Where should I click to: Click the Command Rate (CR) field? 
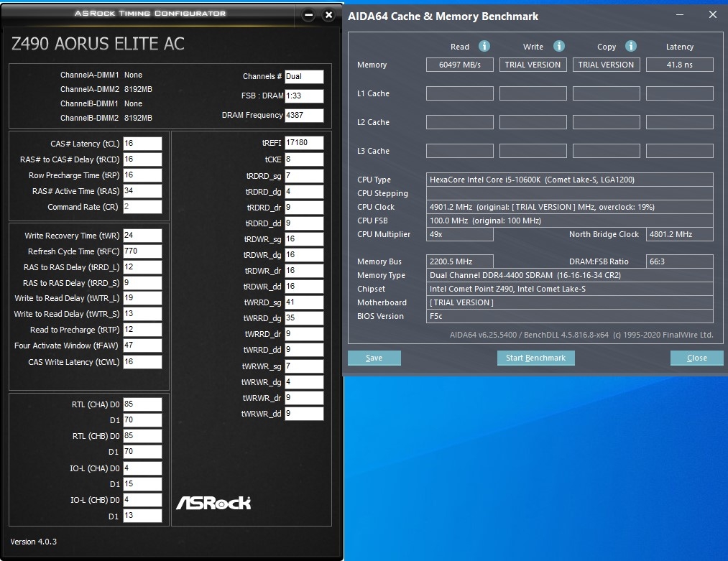point(142,206)
